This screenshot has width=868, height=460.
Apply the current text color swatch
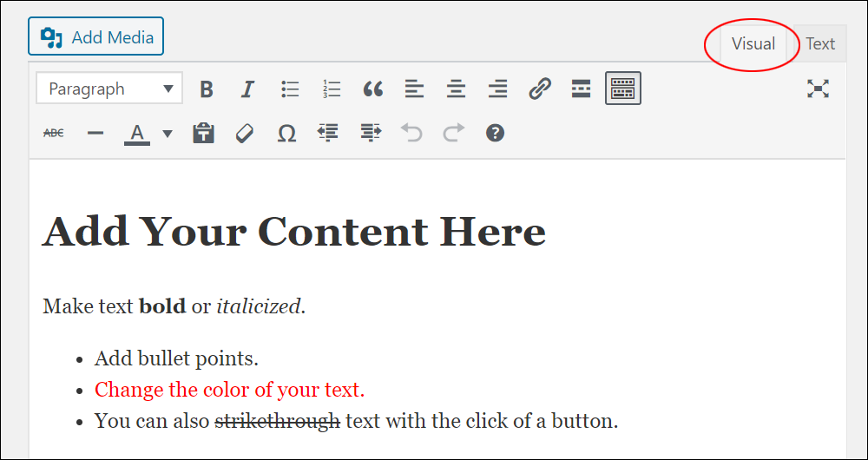click(x=137, y=134)
